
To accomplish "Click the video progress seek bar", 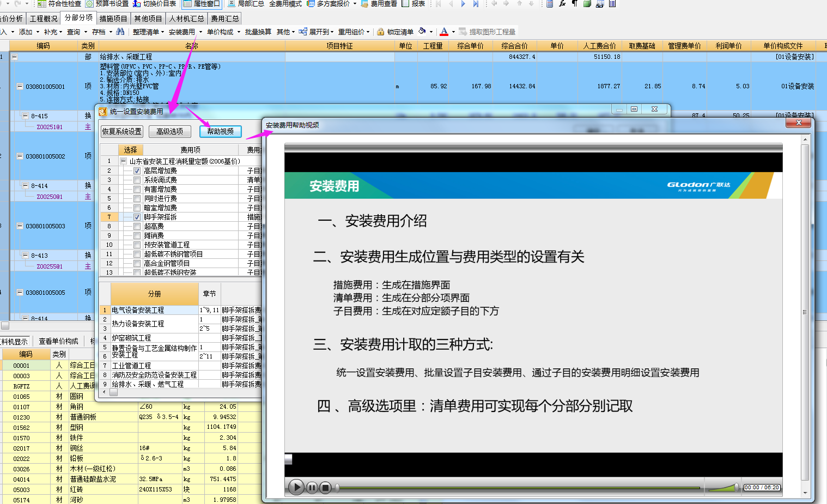I will click(518, 488).
